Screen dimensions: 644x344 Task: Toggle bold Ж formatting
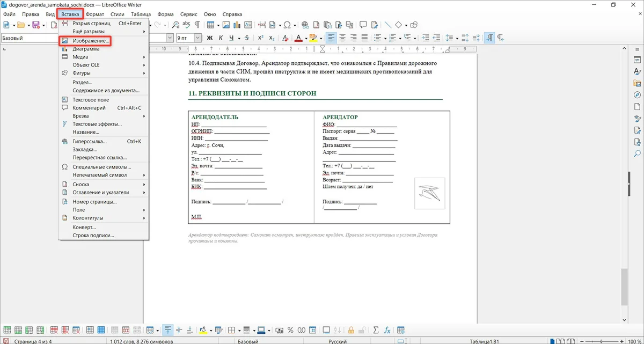(210, 38)
